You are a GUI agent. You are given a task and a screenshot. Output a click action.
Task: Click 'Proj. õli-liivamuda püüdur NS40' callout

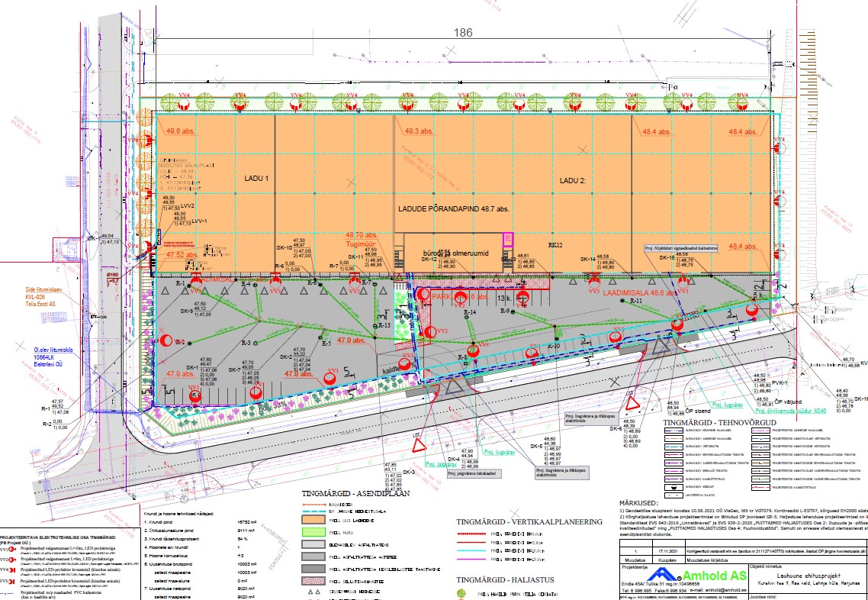791,411
